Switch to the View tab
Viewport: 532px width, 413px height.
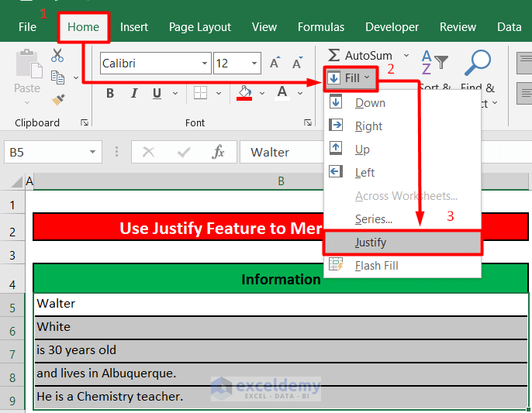pos(264,27)
